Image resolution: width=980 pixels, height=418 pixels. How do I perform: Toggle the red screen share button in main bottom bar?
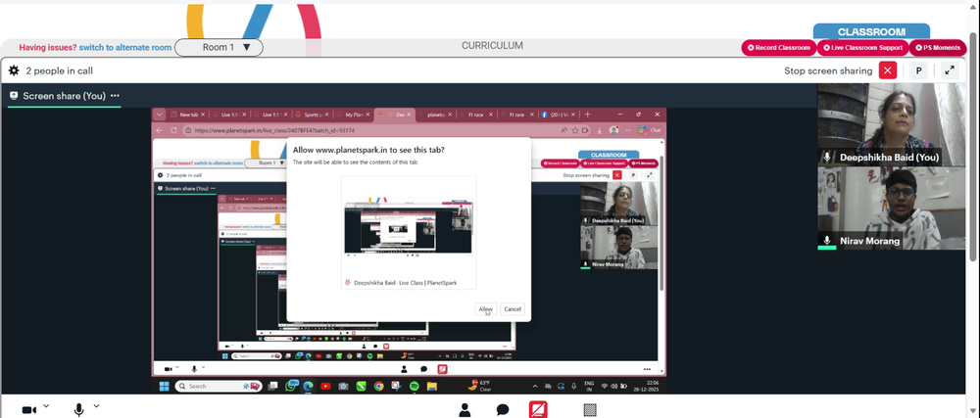coord(538,410)
